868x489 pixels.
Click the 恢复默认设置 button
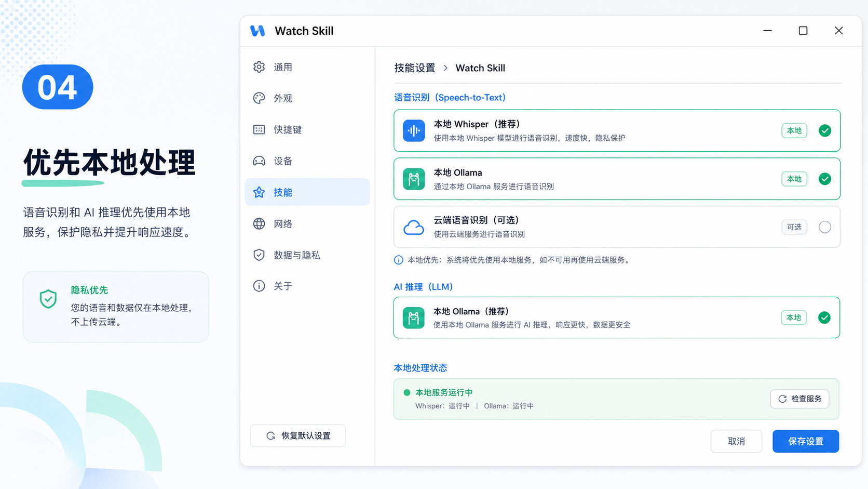tap(298, 435)
